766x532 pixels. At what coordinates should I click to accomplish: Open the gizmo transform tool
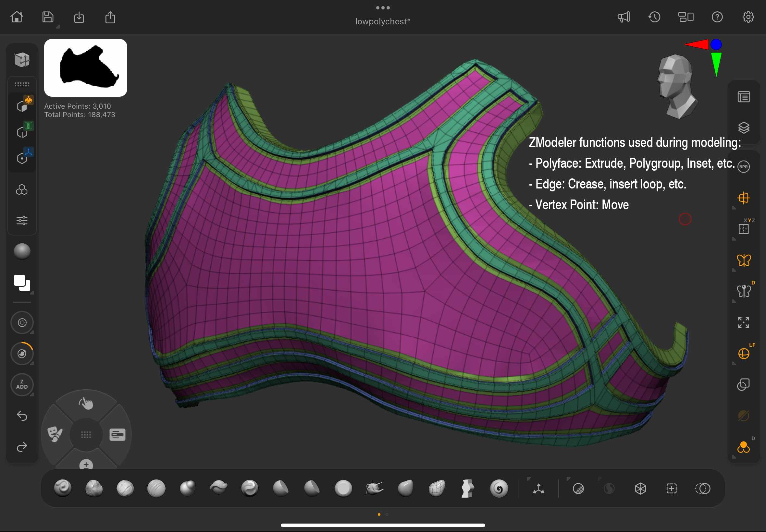coord(538,489)
